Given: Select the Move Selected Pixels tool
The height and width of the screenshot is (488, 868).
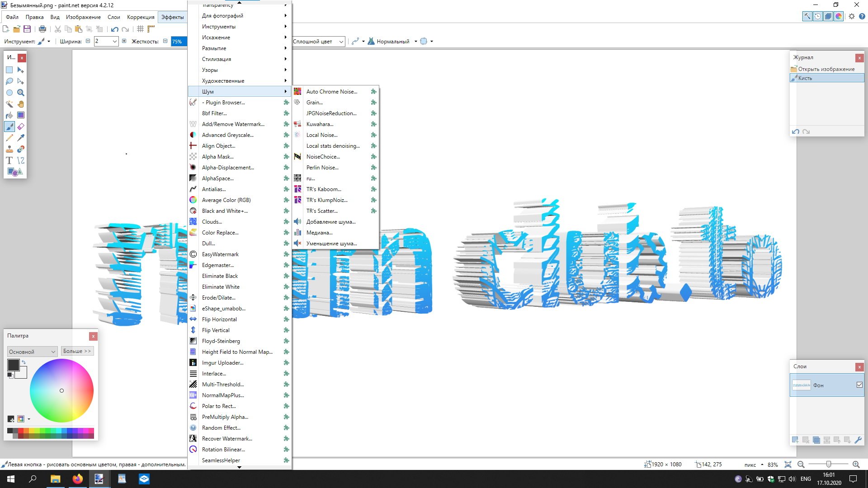Looking at the screenshot, I should [21, 70].
